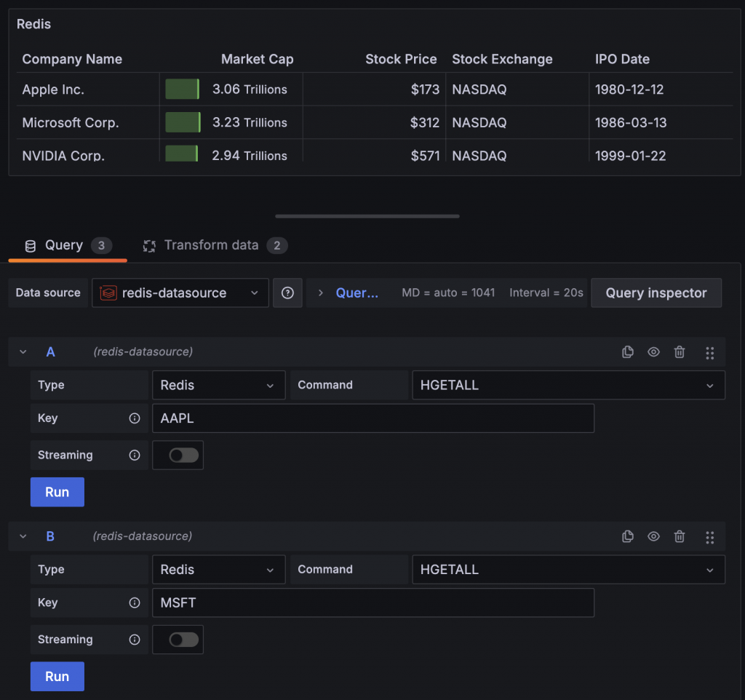Open the redis-datasource data source dropdown

tap(180, 293)
